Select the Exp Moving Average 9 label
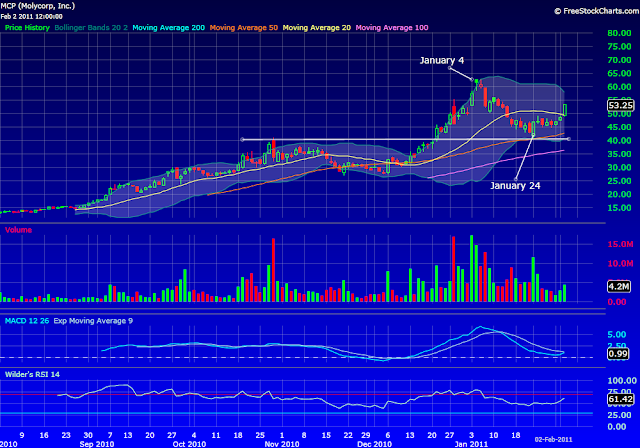This screenshot has height=448, width=640. tap(93, 321)
